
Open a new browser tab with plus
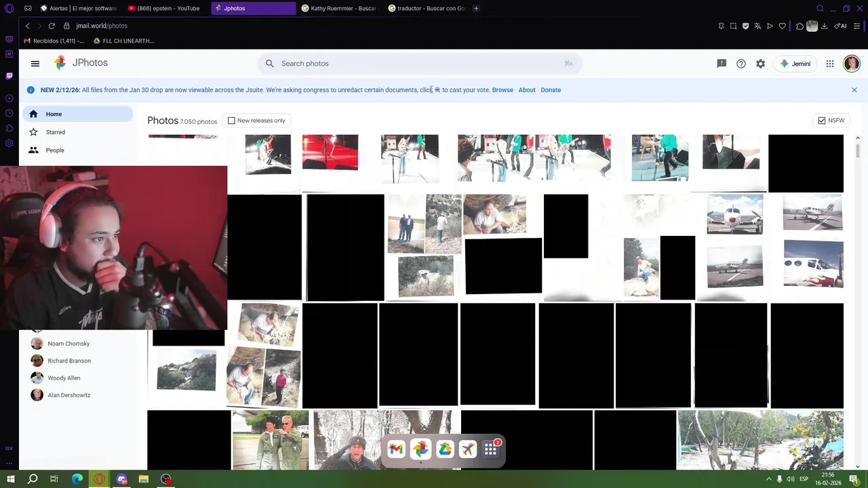tap(476, 8)
